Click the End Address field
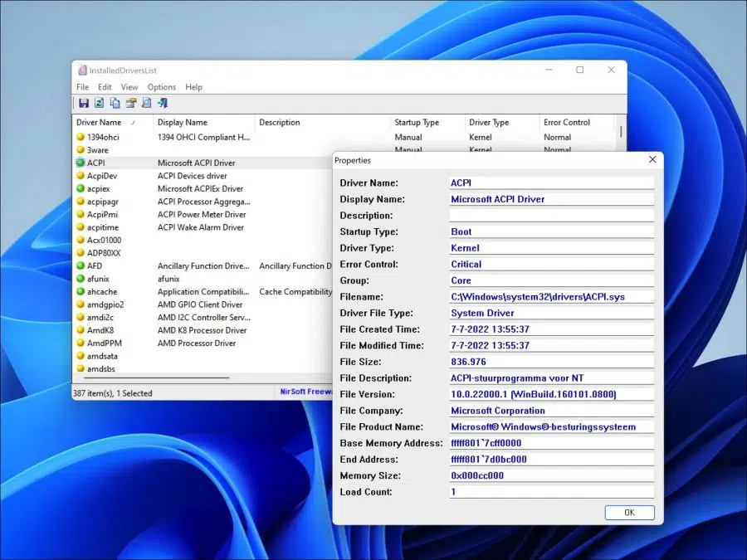This screenshot has width=747, height=560. point(552,459)
